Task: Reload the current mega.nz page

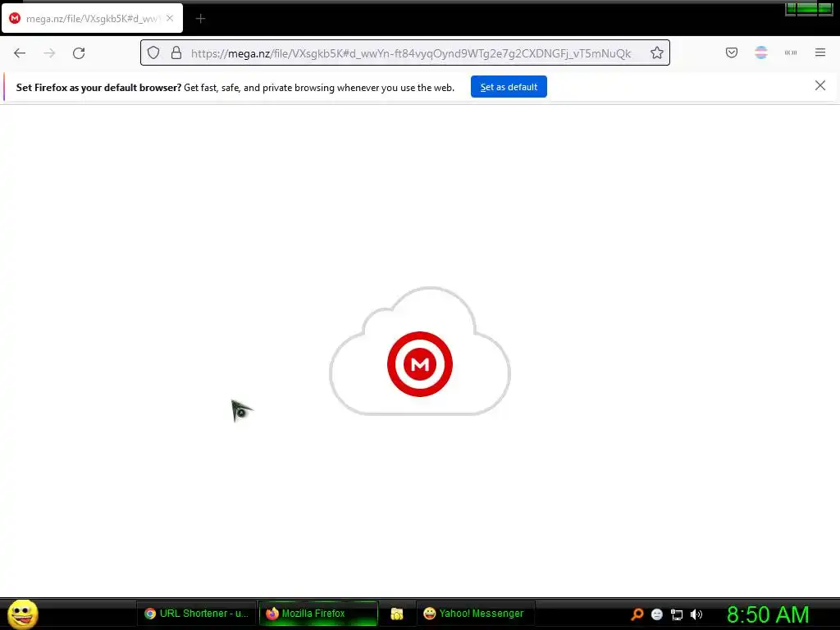Action: coord(79,53)
